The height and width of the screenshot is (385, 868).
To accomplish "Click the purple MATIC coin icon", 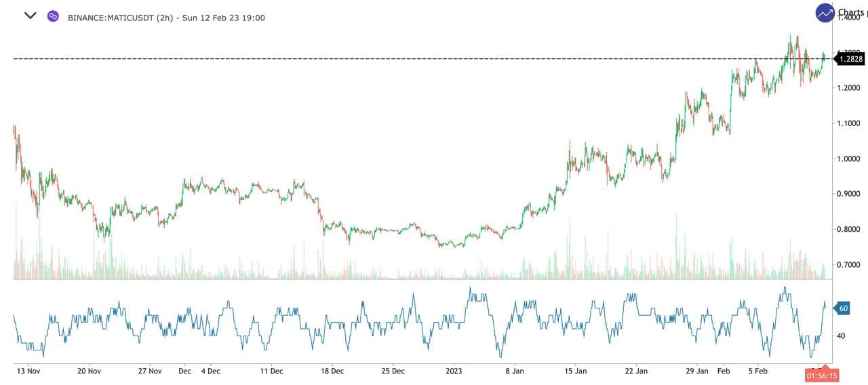I will (53, 16).
